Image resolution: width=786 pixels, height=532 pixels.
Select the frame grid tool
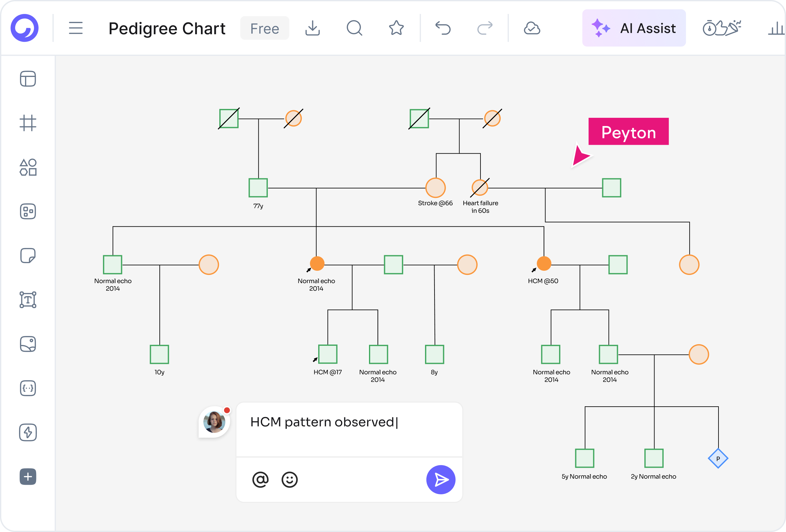click(x=28, y=123)
